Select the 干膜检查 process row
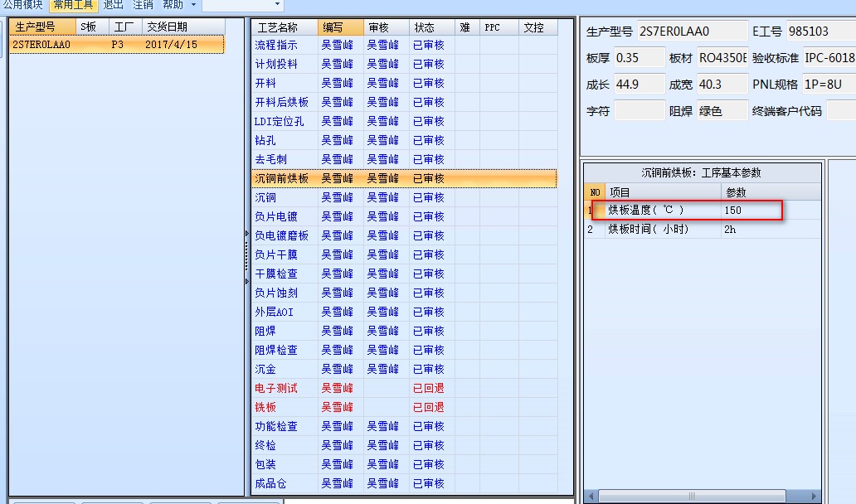 (405, 274)
